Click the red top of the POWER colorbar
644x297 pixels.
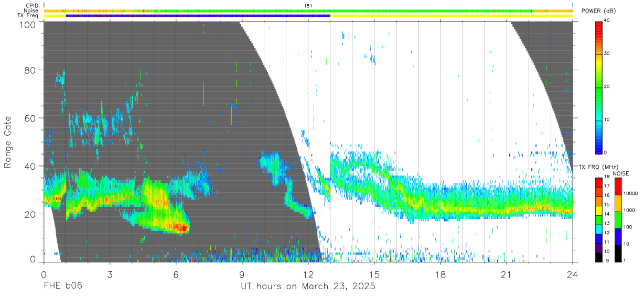[599, 25]
